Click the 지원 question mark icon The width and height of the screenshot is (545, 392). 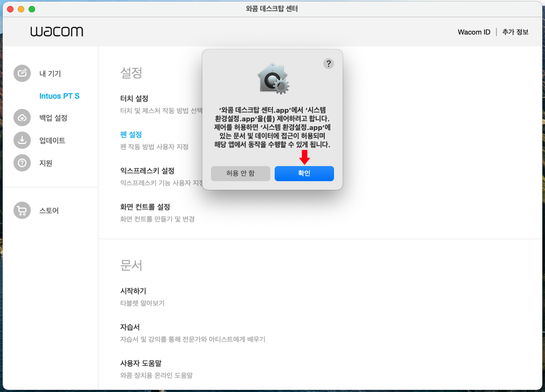tap(22, 163)
